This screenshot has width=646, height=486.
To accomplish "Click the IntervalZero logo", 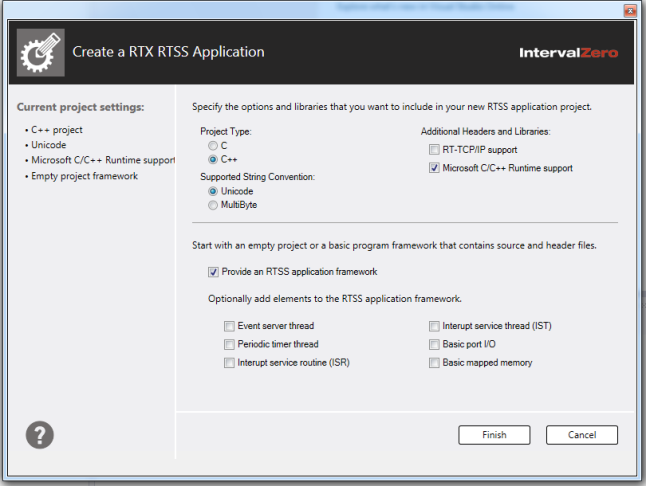I will [x=569, y=53].
